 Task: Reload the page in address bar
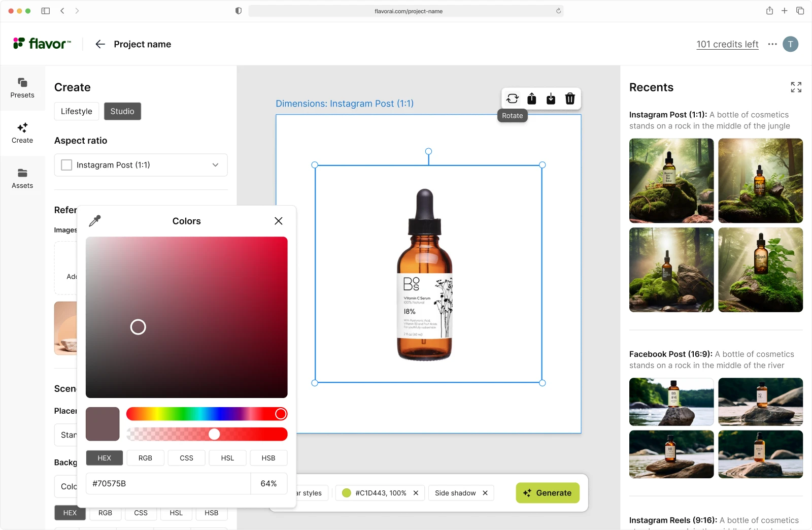(x=558, y=11)
